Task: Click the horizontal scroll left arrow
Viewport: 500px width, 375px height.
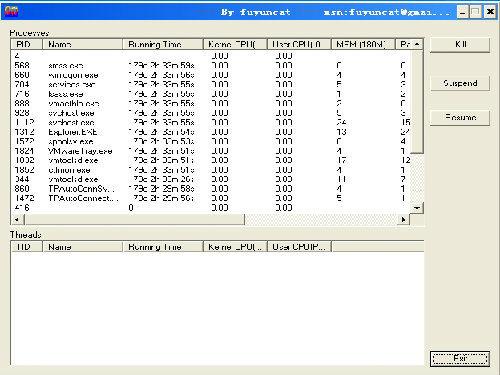Action: [x=17, y=219]
